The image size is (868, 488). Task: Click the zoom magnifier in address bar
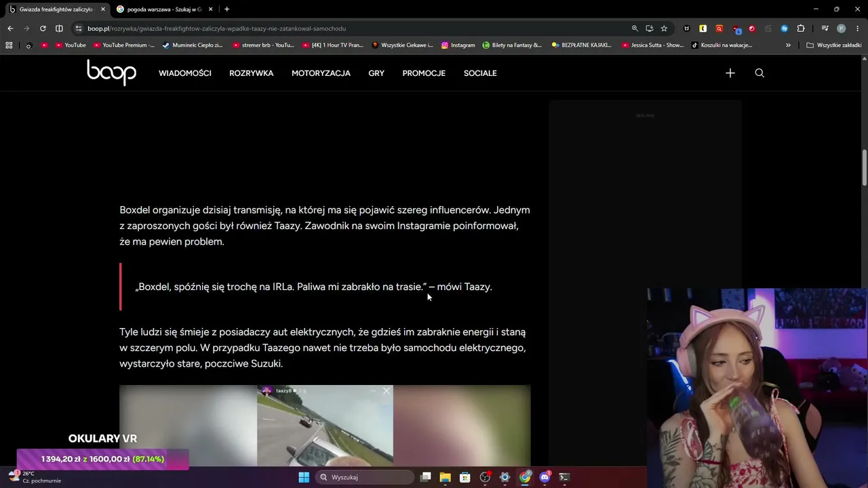coord(635,28)
